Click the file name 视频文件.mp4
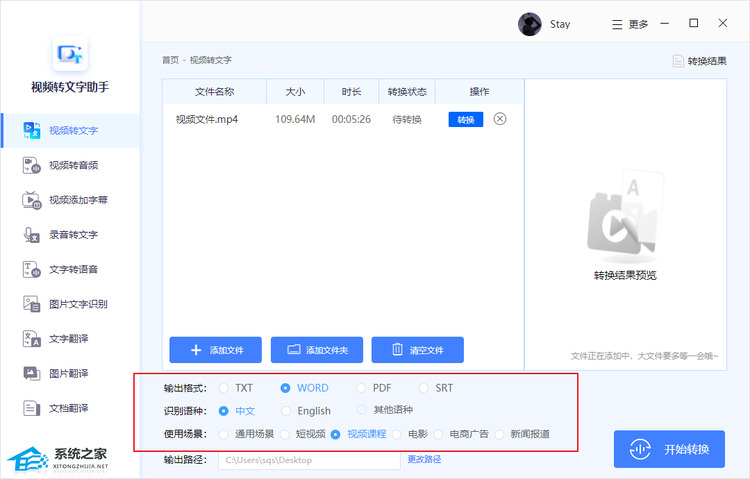The image size is (750, 479). (x=207, y=119)
